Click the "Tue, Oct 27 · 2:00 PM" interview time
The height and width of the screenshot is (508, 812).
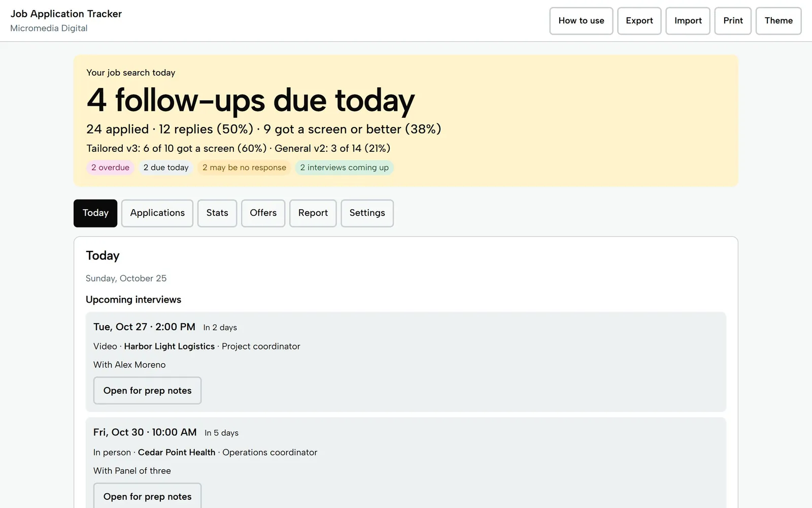[x=144, y=327]
